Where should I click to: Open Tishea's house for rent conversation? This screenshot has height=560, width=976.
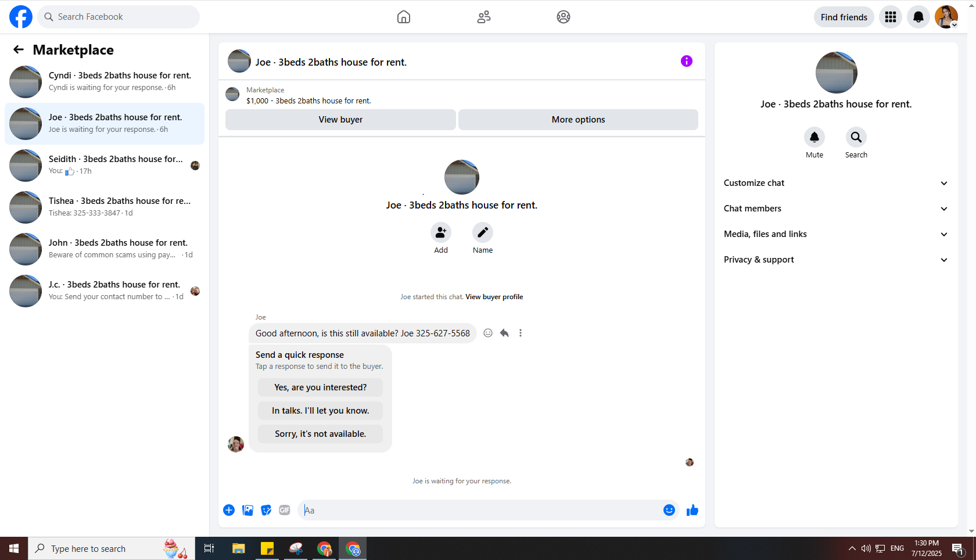coord(105,207)
